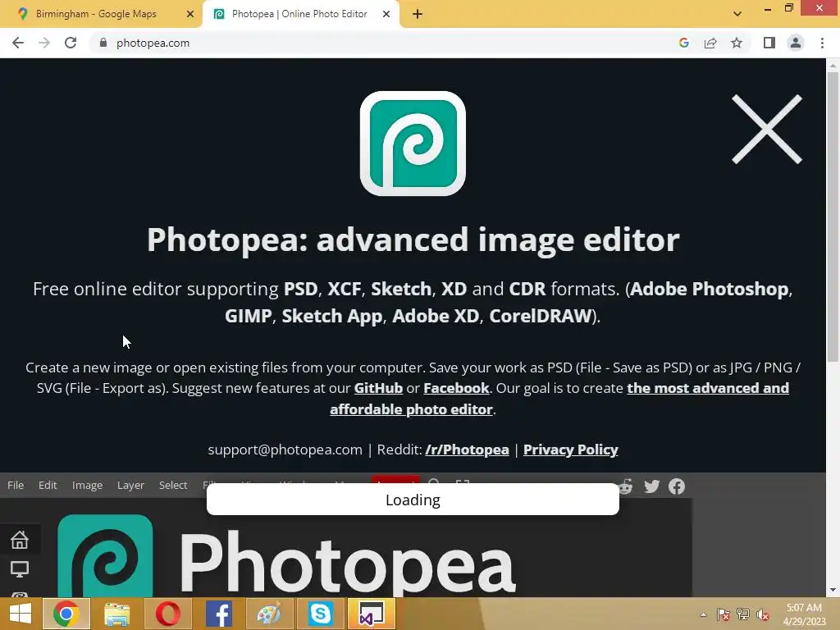Open the Windows Start menu
The height and width of the screenshot is (630, 840).
click(21, 614)
